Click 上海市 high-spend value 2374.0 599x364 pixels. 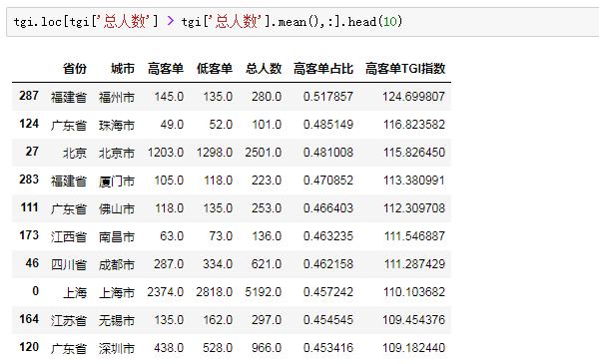pos(166,292)
